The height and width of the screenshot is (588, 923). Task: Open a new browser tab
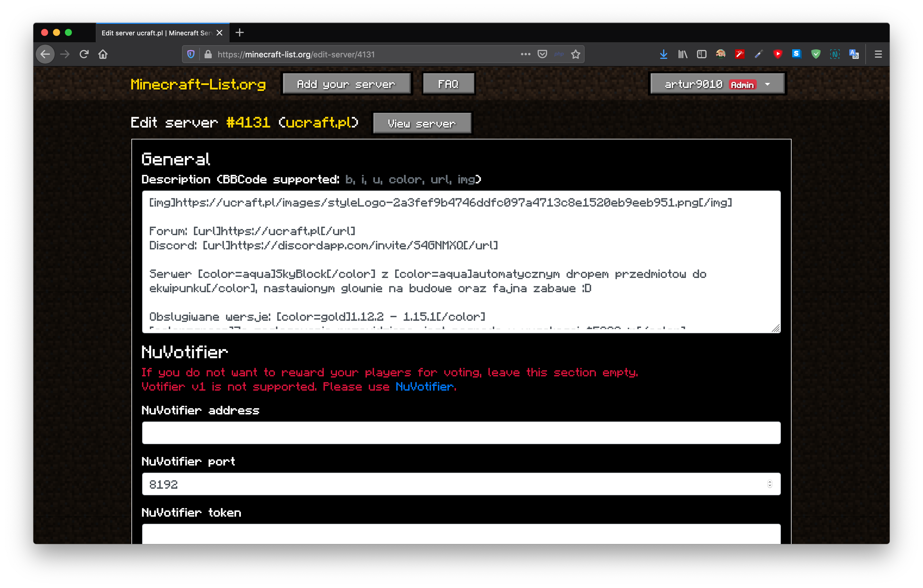(x=240, y=33)
